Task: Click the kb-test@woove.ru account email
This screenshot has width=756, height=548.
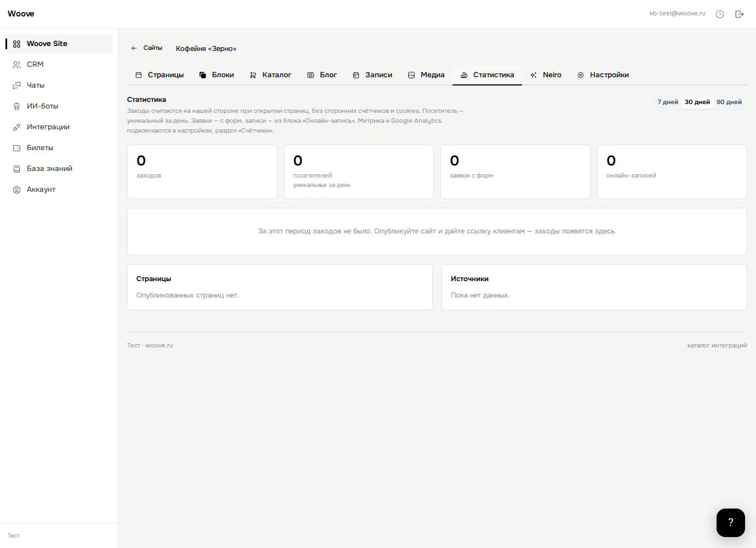Action: 677,13
